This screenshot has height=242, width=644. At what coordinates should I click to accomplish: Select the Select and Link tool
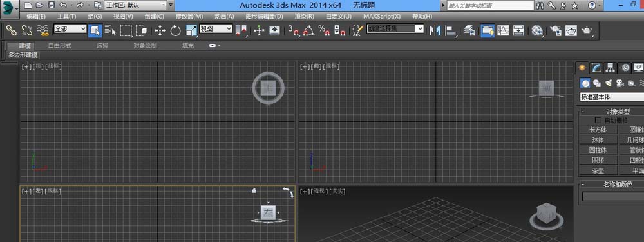click(x=11, y=30)
